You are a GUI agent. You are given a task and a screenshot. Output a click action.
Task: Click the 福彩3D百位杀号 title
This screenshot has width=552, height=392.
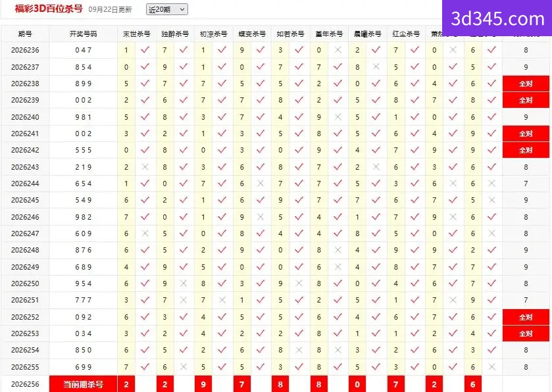49,9
